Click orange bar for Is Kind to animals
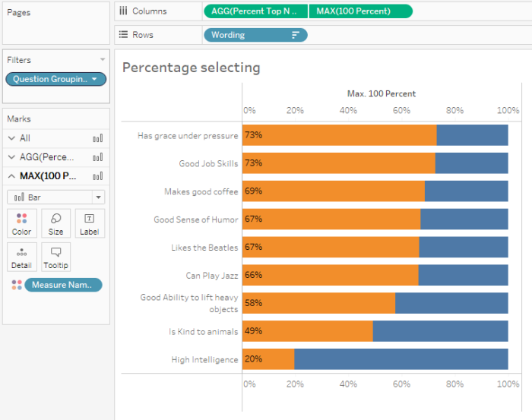 coord(307,331)
